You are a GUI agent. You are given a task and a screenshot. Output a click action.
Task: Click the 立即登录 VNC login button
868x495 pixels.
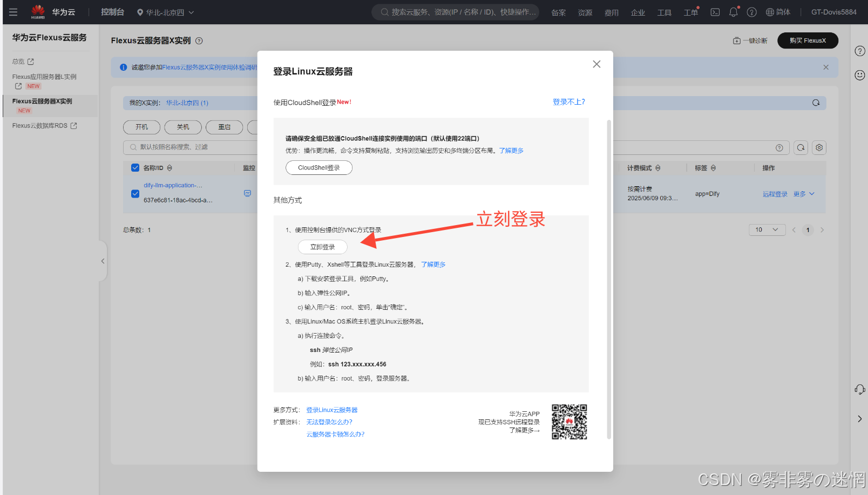322,247
